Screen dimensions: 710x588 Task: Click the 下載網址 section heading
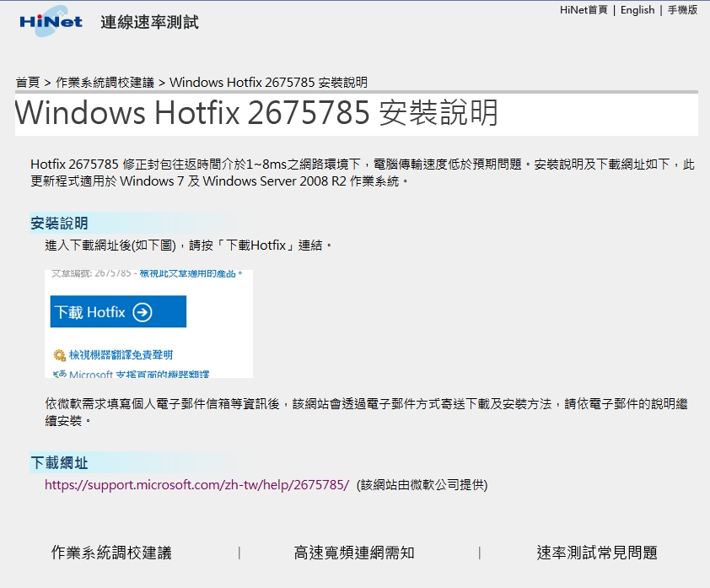(59, 462)
